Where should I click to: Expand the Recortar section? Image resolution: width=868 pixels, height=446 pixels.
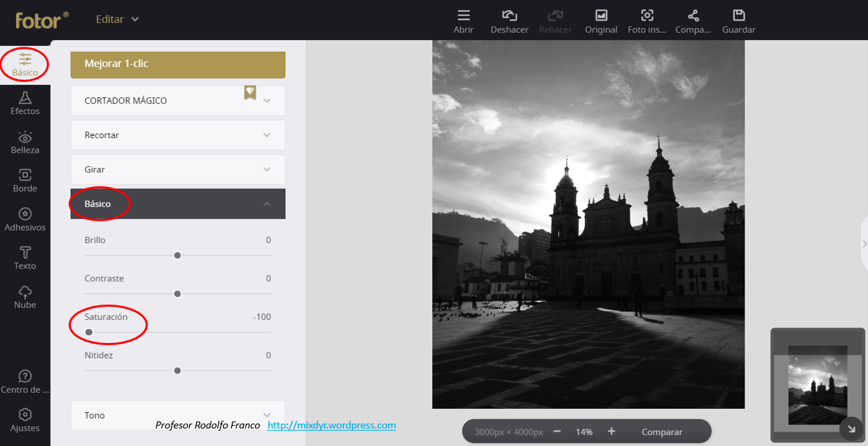[x=178, y=135]
